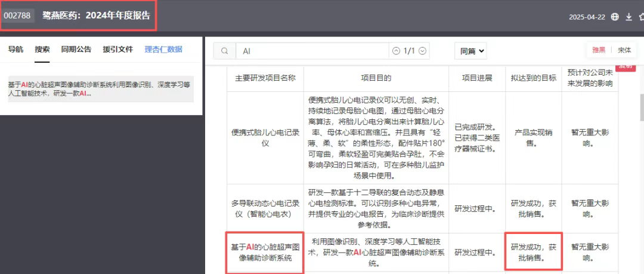The height and width of the screenshot is (274, 644).
Task: Open the 同篇 scope dropdown
Action: click(470, 51)
